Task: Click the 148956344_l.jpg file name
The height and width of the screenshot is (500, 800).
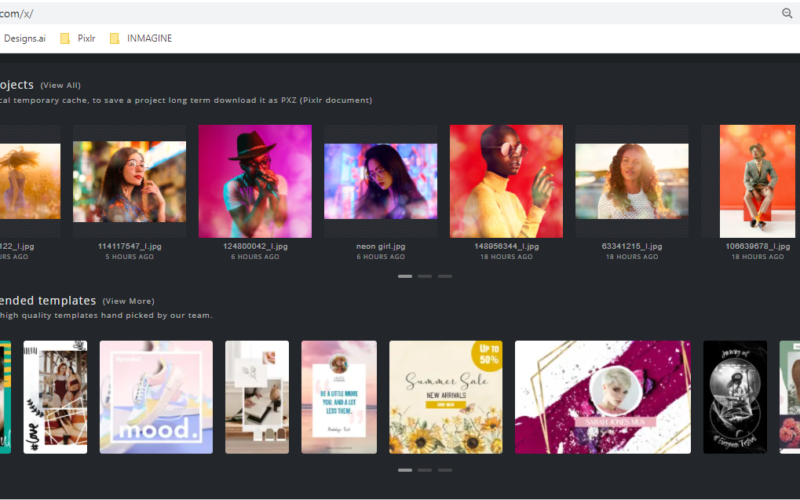Action: coord(506,246)
